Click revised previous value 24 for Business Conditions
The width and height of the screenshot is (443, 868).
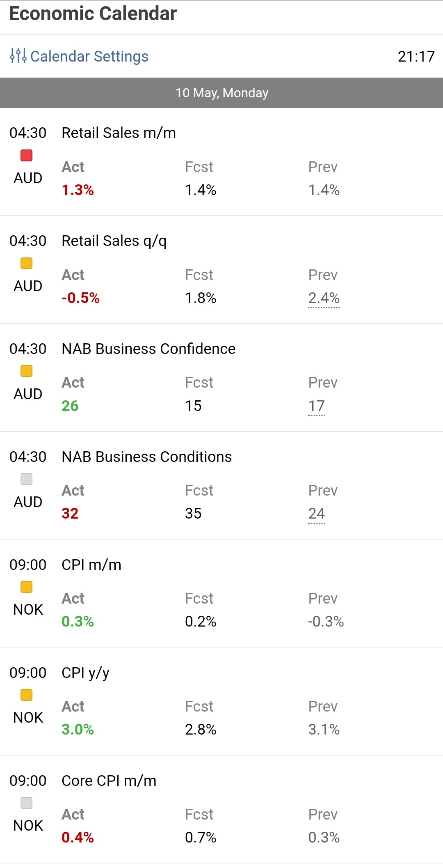tap(316, 514)
